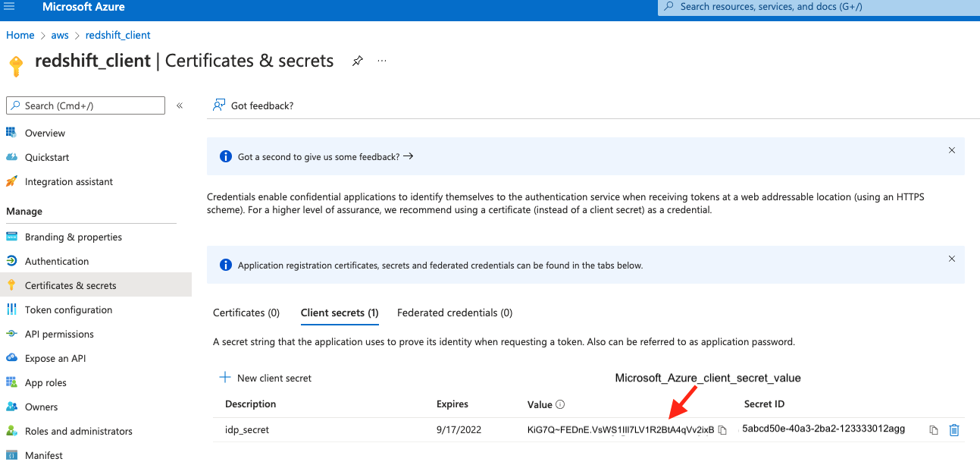
Task: Go to Home breadcrumb
Action: coord(20,35)
